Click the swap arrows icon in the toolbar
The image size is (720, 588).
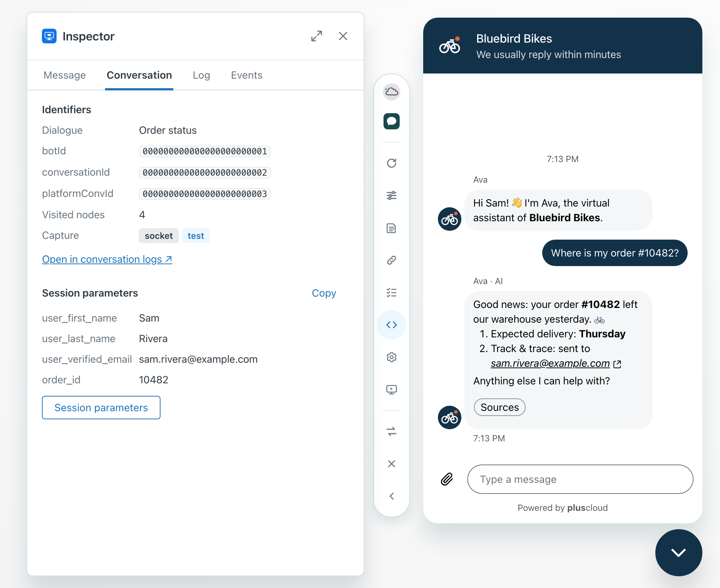point(392,431)
